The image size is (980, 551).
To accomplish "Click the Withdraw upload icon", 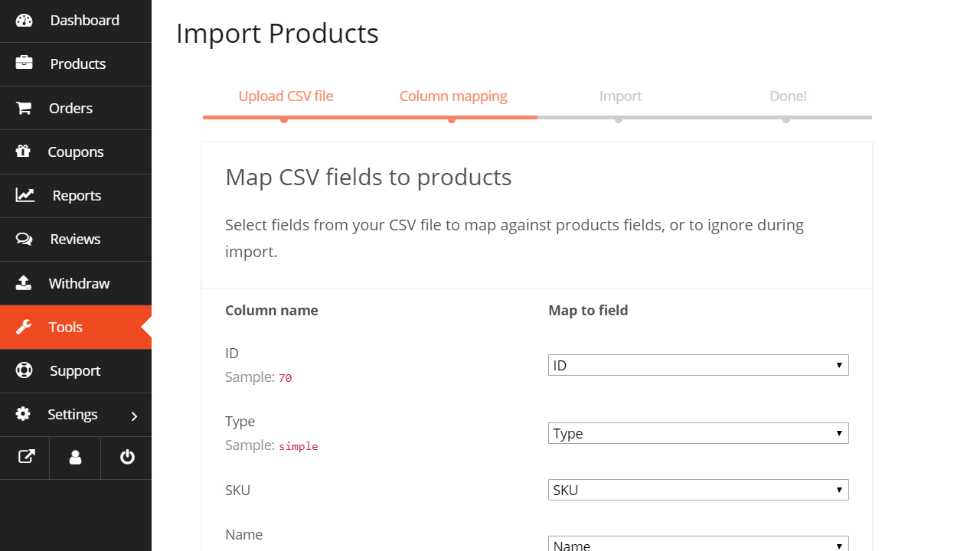I will 24,283.
